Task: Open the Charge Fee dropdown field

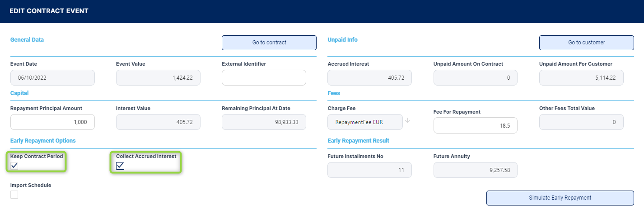Action: coord(365,122)
